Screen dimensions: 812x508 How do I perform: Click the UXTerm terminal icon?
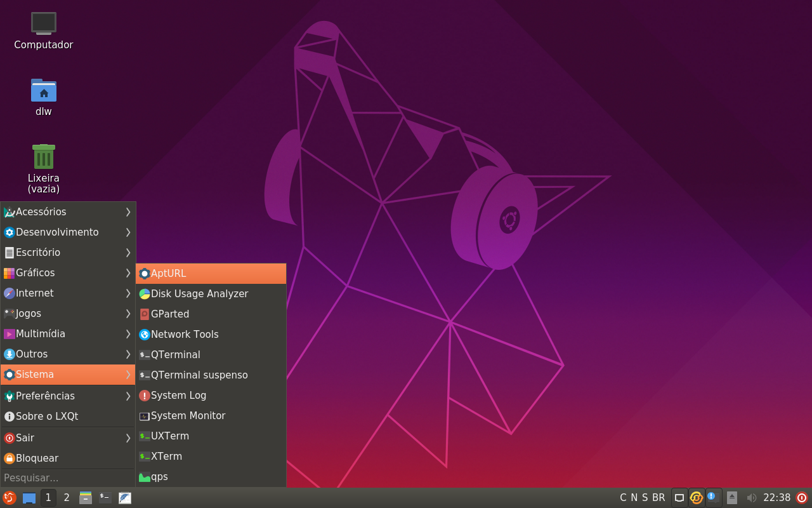[x=145, y=436]
